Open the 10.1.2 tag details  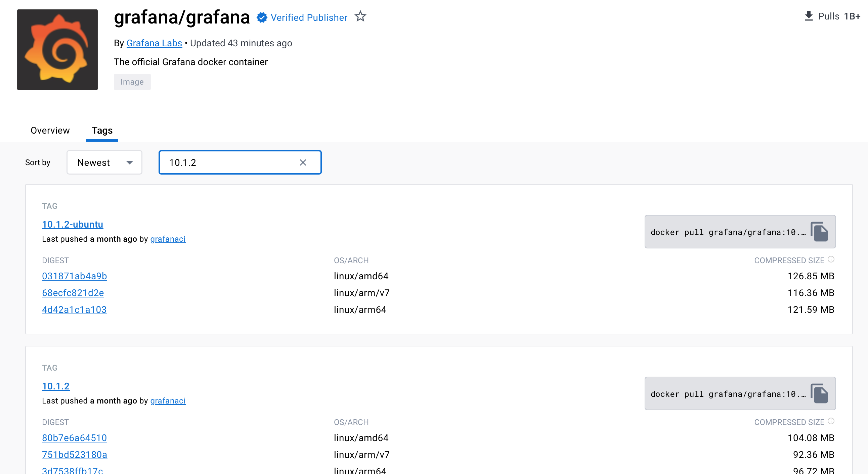(x=56, y=386)
